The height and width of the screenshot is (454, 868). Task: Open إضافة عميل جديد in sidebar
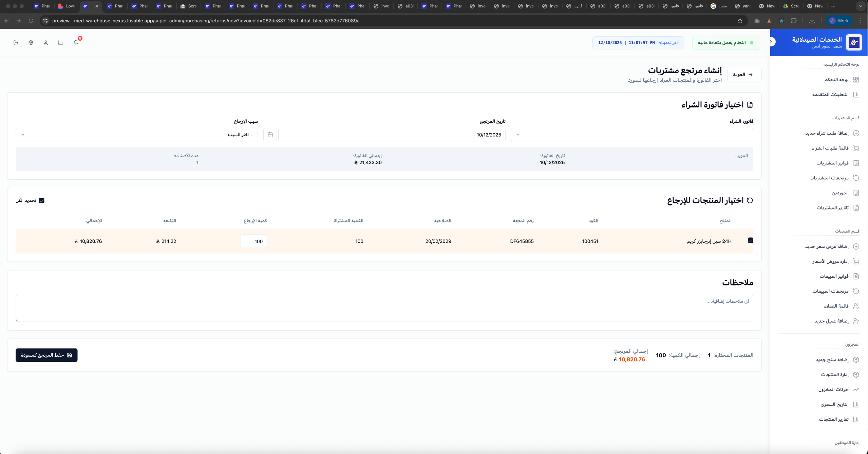[836, 321]
